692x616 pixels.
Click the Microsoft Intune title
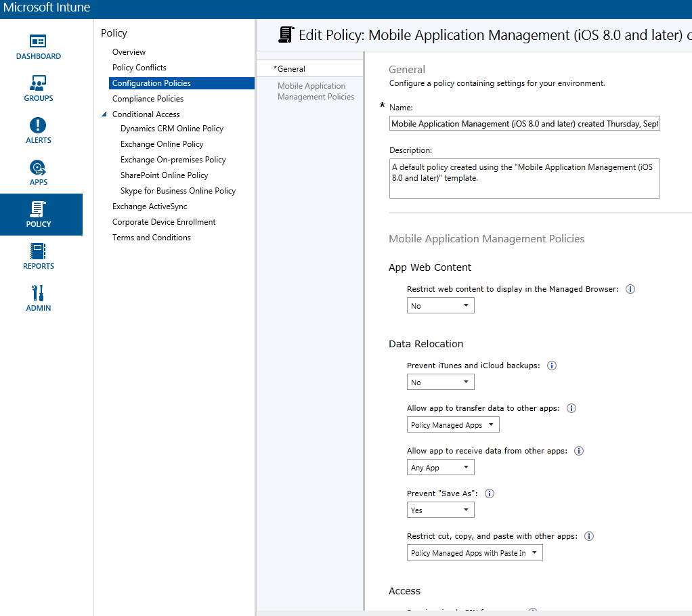46,7
